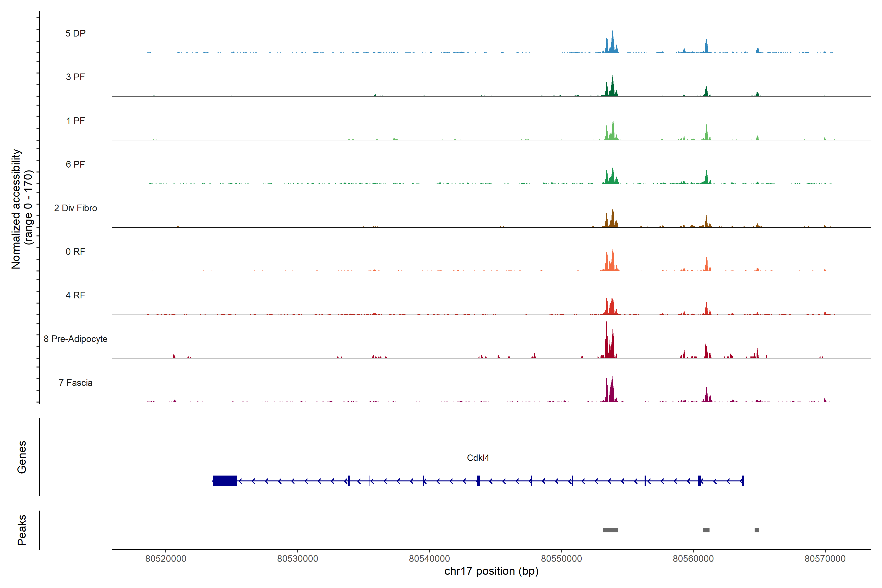Click the 5 DP track label

pyautogui.click(x=75, y=33)
